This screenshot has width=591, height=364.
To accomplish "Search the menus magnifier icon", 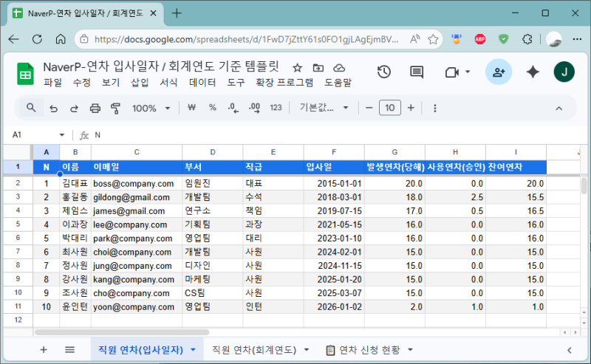I will click(x=31, y=108).
